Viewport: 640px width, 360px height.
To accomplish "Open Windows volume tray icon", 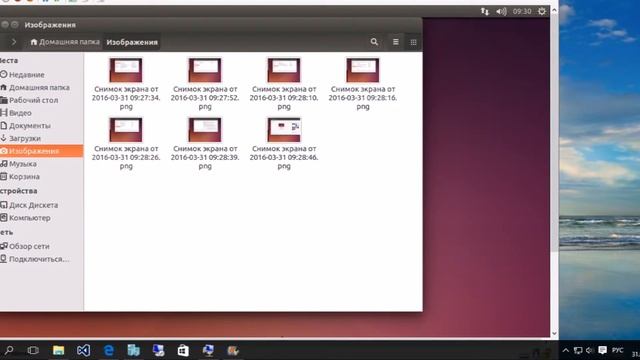I will [x=589, y=350].
